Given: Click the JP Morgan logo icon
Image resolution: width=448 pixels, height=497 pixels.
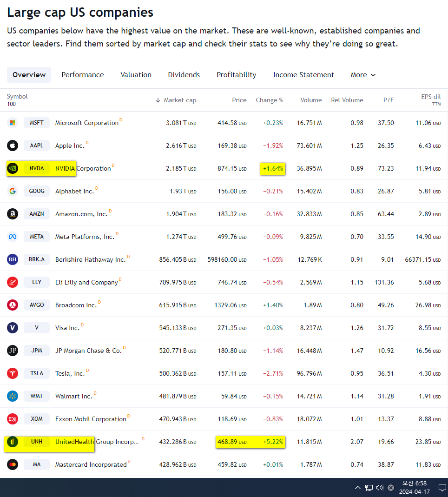Looking at the screenshot, I should [x=13, y=351].
